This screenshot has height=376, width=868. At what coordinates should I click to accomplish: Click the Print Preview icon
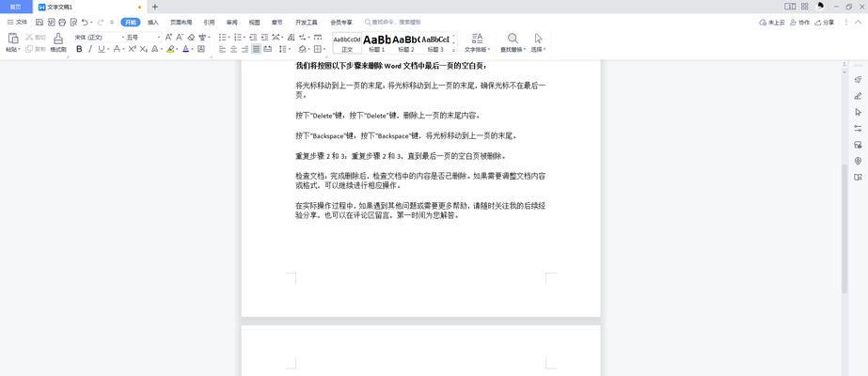click(x=73, y=23)
